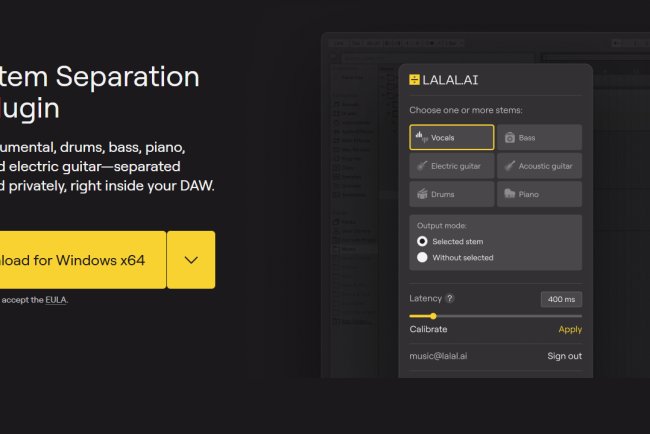Viewport: 650px width, 434px height.
Task: Sign out of music@lalal.ai account
Action: pos(564,356)
